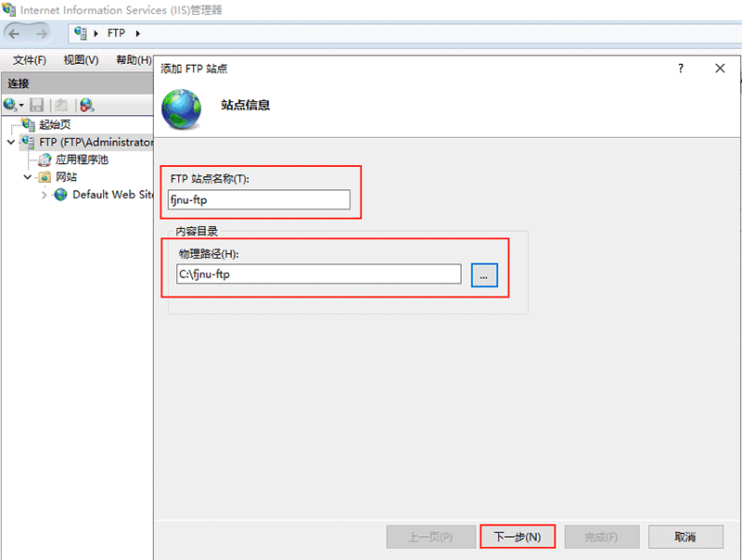Click the 下一步(N) next button
This screenshot has width=742, height=560.
(x=518, y=537)
